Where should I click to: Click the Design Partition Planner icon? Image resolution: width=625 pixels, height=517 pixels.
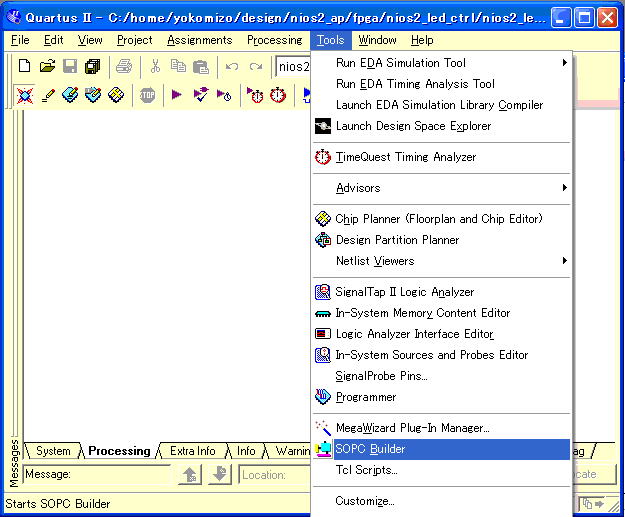pyautogui.click(x=323, y=240)
